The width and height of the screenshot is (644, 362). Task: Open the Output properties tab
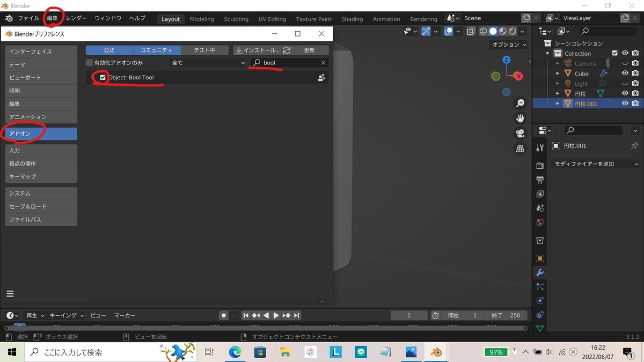tap(540, 180)
